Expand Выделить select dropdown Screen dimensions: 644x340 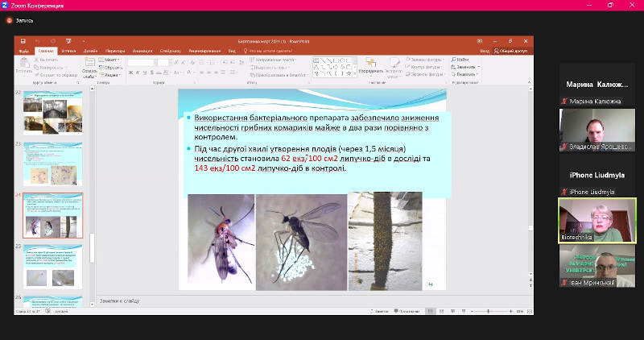(464, 74)
